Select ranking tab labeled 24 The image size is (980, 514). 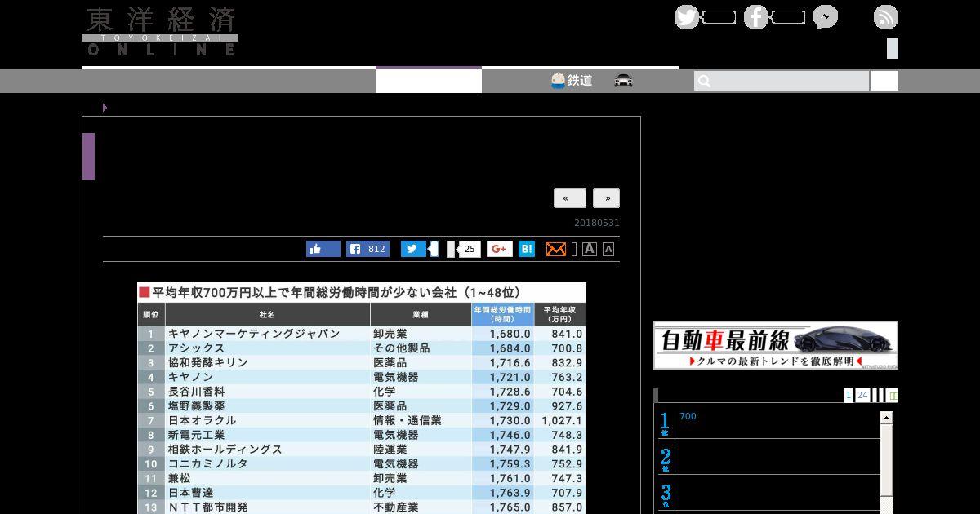(x=862, y=395)
